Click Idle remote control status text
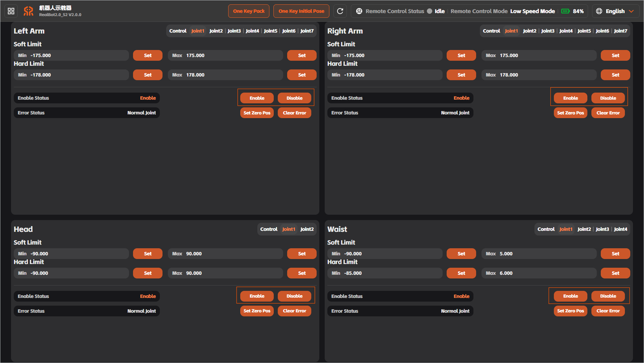 coord(440,11)
